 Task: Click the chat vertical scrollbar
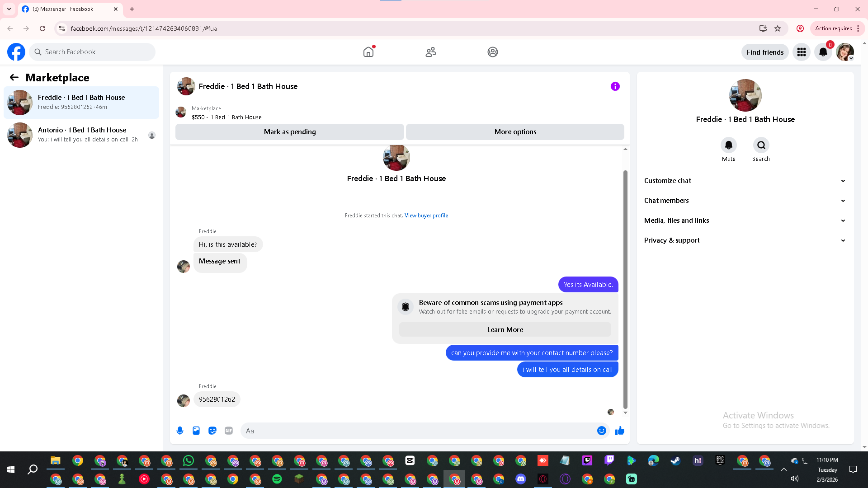tap(625, 289)
